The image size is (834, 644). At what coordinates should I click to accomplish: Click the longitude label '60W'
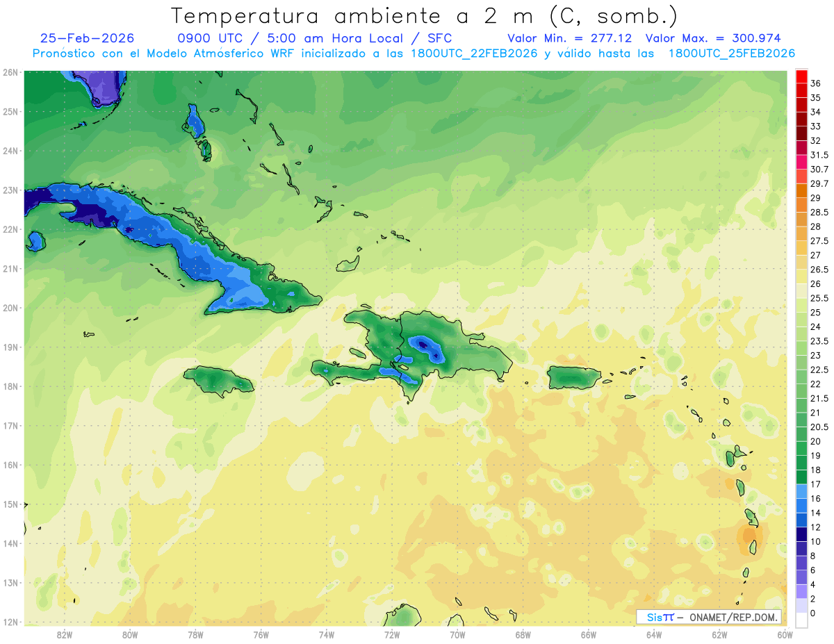pyautogui.click(x=785, y=634)
